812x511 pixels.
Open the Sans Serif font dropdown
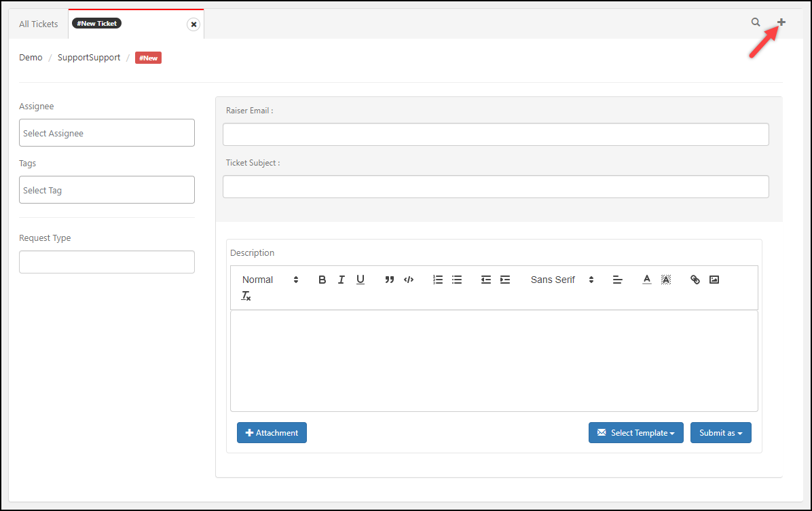click(x=562, y=280)
